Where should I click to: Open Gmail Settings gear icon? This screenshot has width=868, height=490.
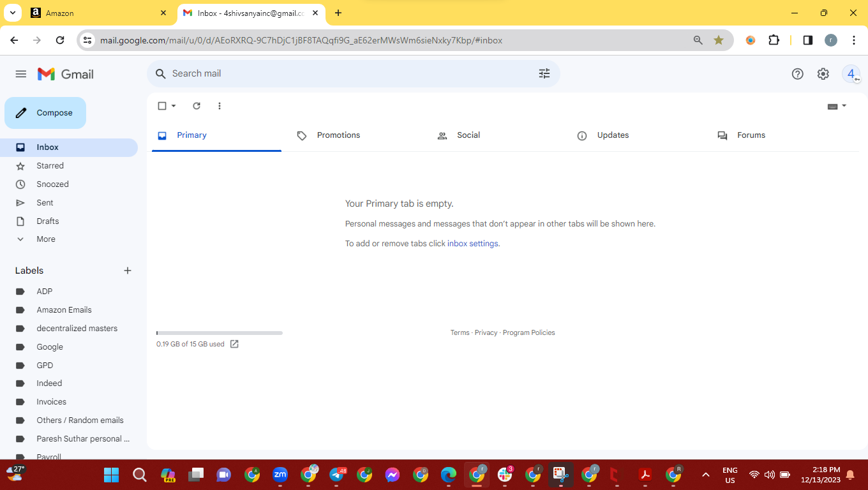pos(823,74)
